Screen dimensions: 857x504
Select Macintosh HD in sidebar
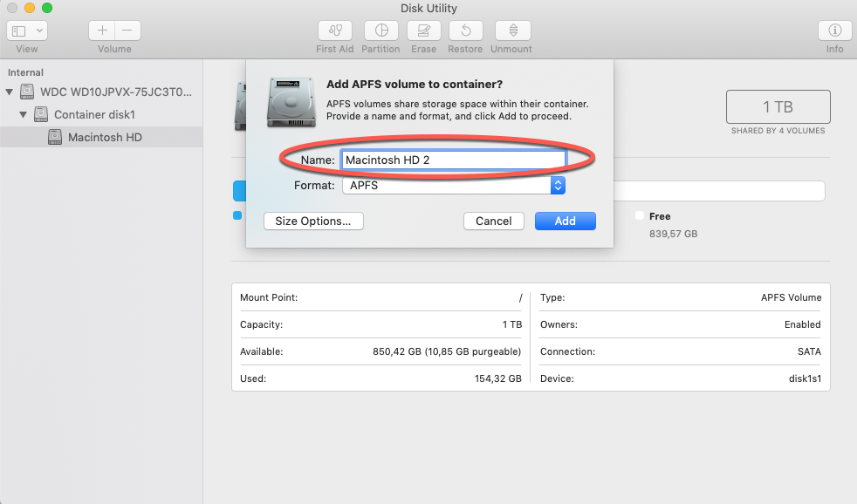pos(104,137)
